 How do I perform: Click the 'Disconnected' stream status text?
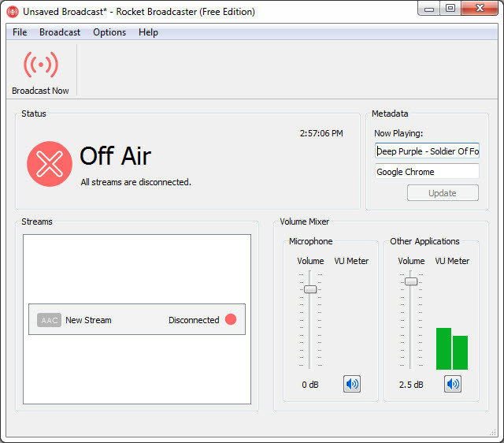tap(194, 320)
